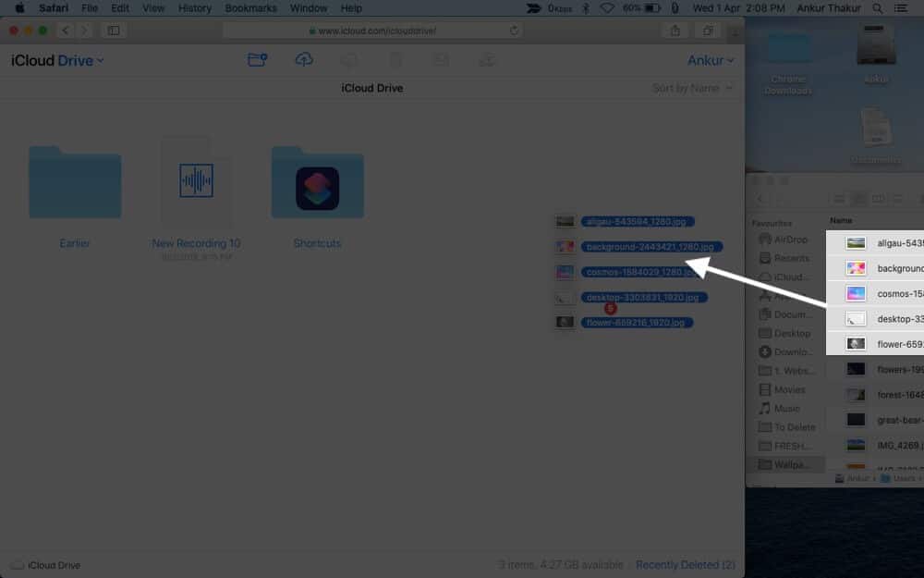Screen dimensions: 924x578
Task: Toggle the Safari sidebar button
Action: click(114, 31)
